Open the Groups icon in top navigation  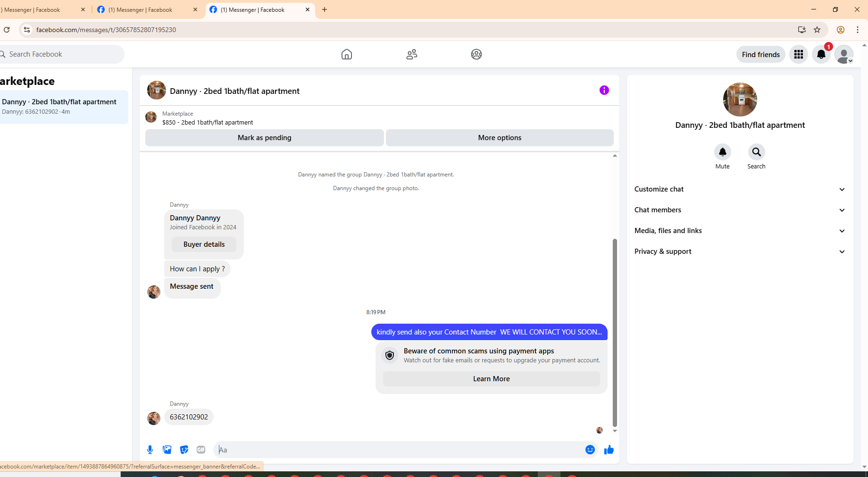pyautogui.click(x=476, y=54)
